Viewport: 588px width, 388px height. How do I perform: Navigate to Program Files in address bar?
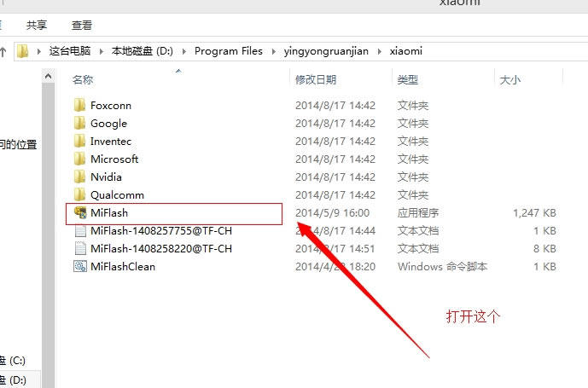point(228,51)
